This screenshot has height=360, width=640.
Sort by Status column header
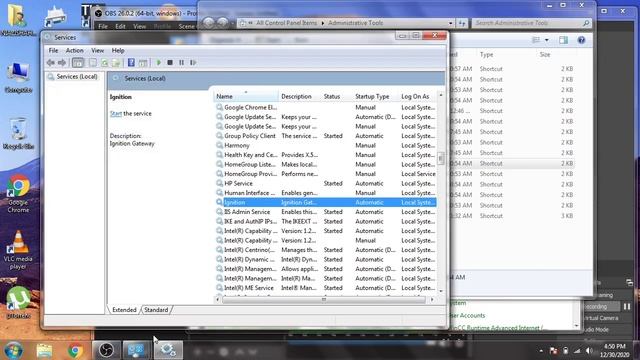336,96
